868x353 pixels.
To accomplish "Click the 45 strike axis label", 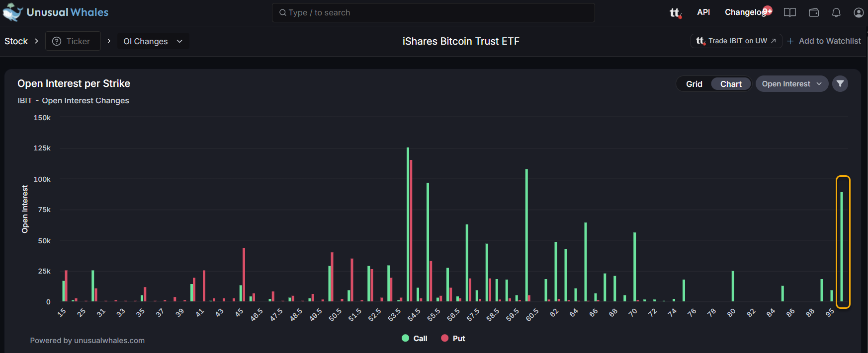I will [x=239, y=312].
